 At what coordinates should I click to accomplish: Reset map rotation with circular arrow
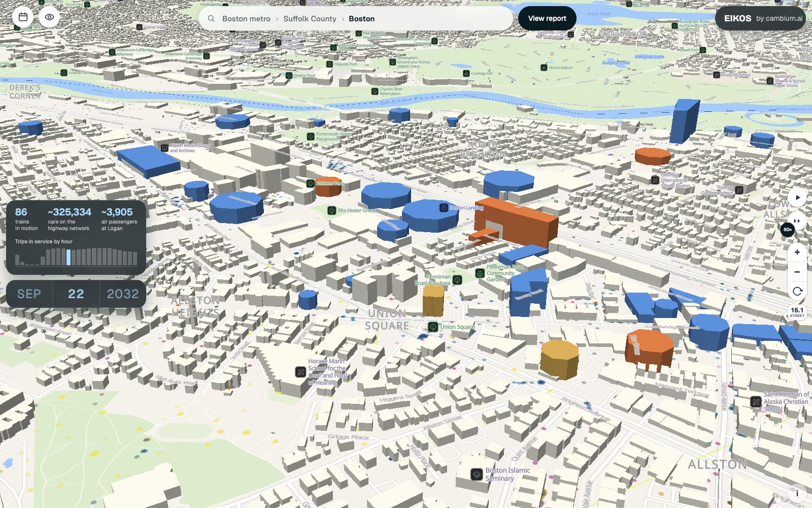(x=797, y=291)
